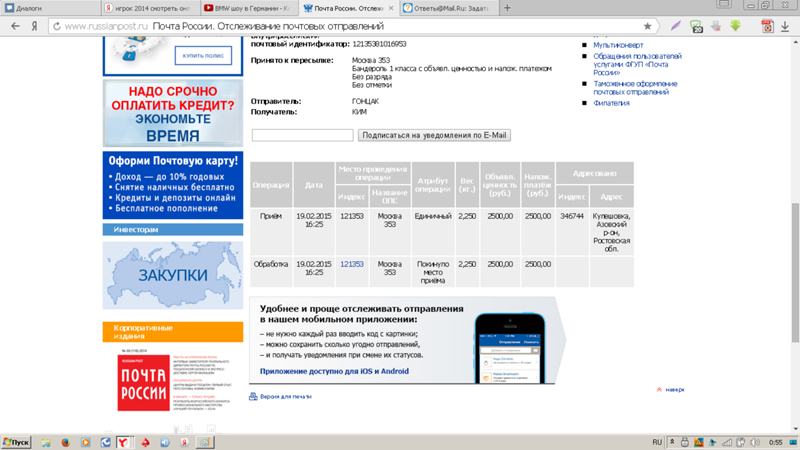The image size is (800, 450).
Task: Open the Филателия link
Action: click(611, 103)
